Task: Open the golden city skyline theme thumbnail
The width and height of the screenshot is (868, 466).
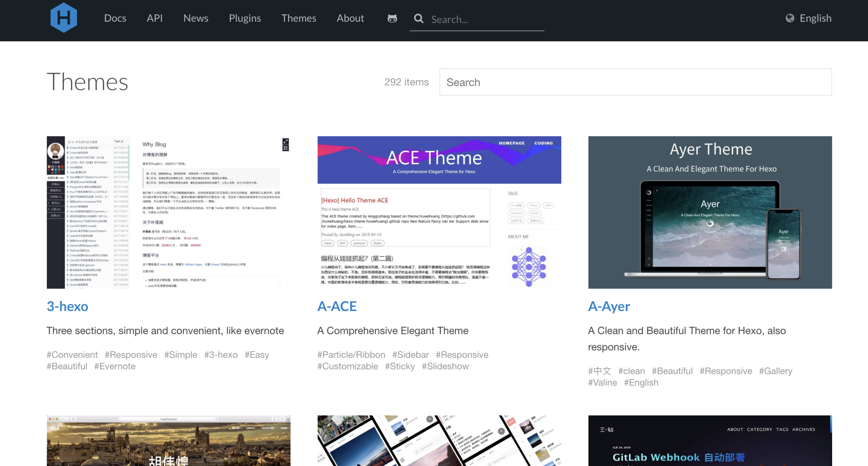Action: point(168,441)
